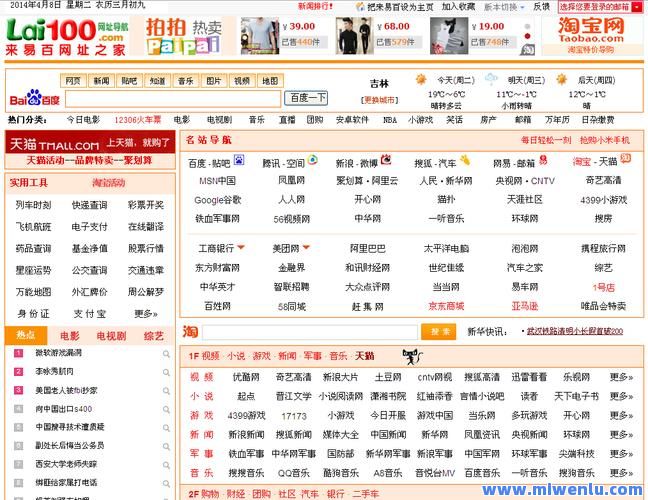The height and width of the screenshot is (500, 648).
Task: Open the 列车时刻 tool link
Action: click(x=33, y=205)
